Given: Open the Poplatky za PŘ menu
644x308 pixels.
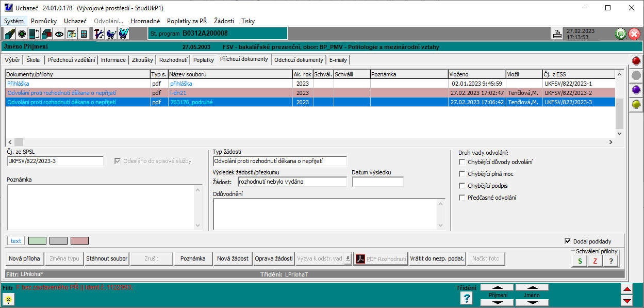Looking at the screenshot, I should coord(187,21).
